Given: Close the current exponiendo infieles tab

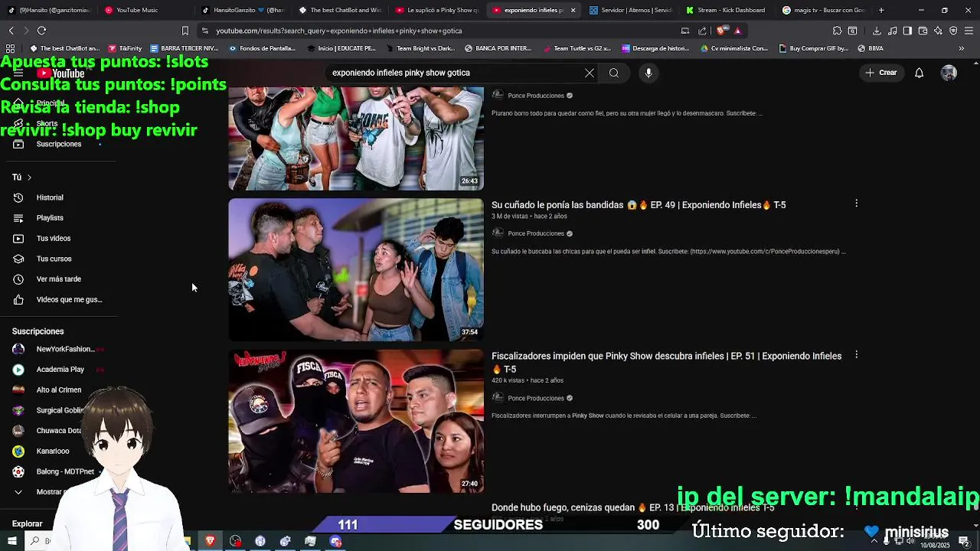Looking at the screenshot, I should 573,10.
